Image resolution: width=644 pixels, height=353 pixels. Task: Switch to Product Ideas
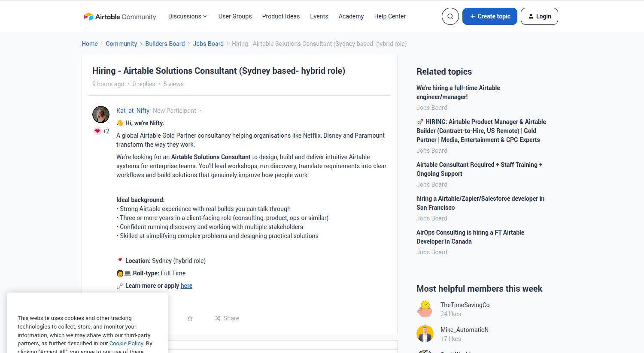pos(281,16)
